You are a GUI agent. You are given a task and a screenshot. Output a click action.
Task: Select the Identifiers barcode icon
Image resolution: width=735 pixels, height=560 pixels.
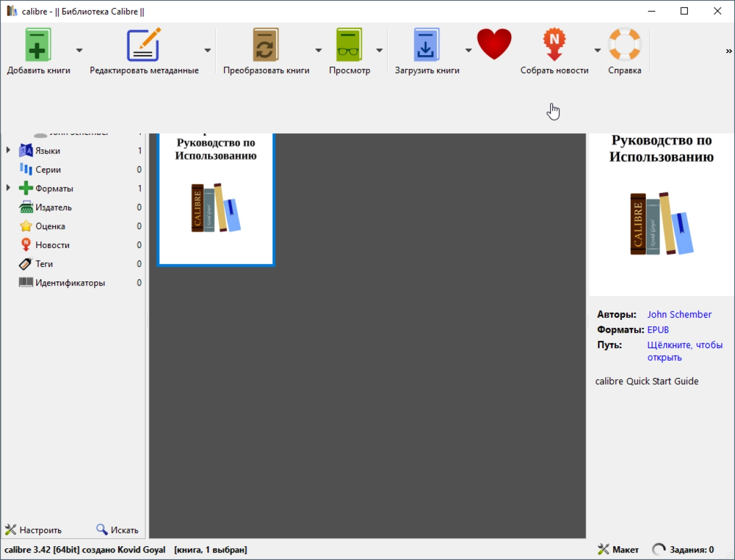coord(26,283)
